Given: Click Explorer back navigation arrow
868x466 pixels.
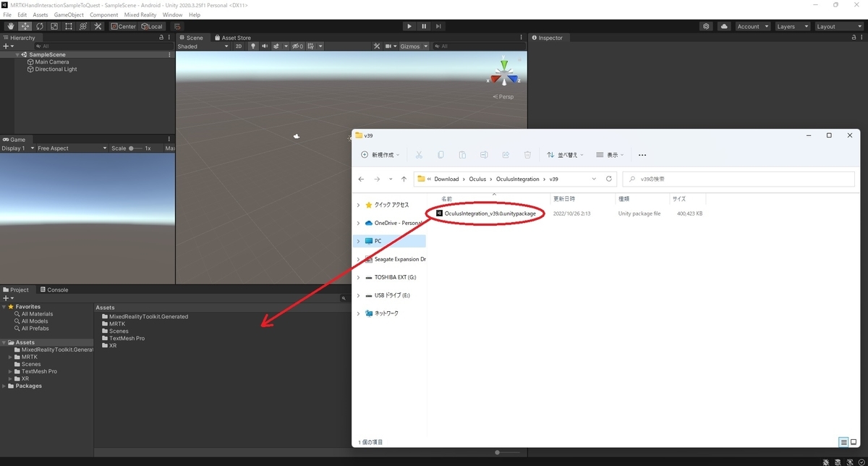Looking at the screenshot, I should (x=362, y=179).
